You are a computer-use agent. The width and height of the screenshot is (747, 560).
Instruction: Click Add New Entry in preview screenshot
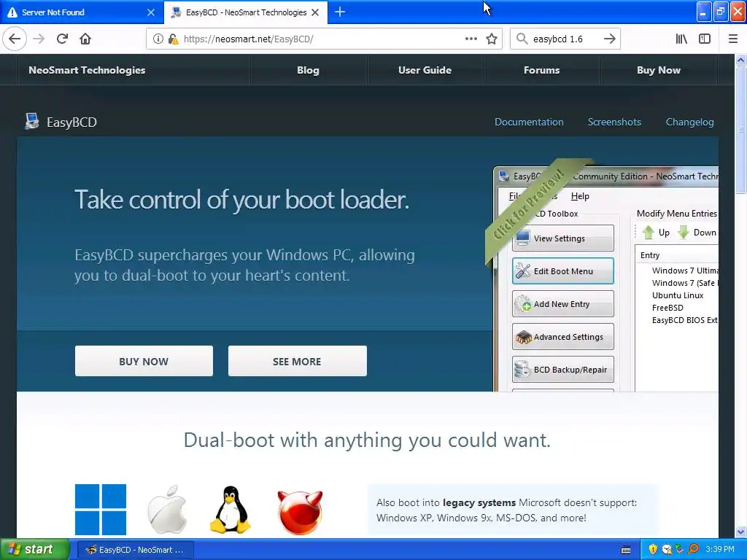click(x=562, y=304)
